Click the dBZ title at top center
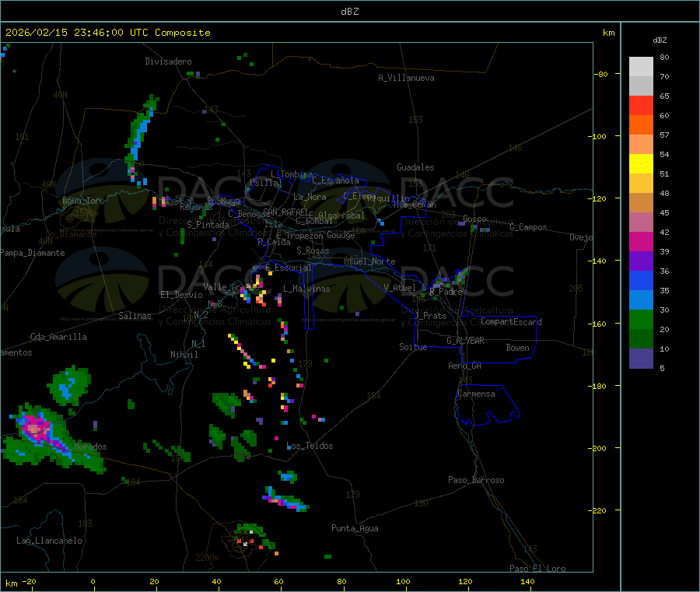Viewport: 700px width, 592px height. [349, 12]
